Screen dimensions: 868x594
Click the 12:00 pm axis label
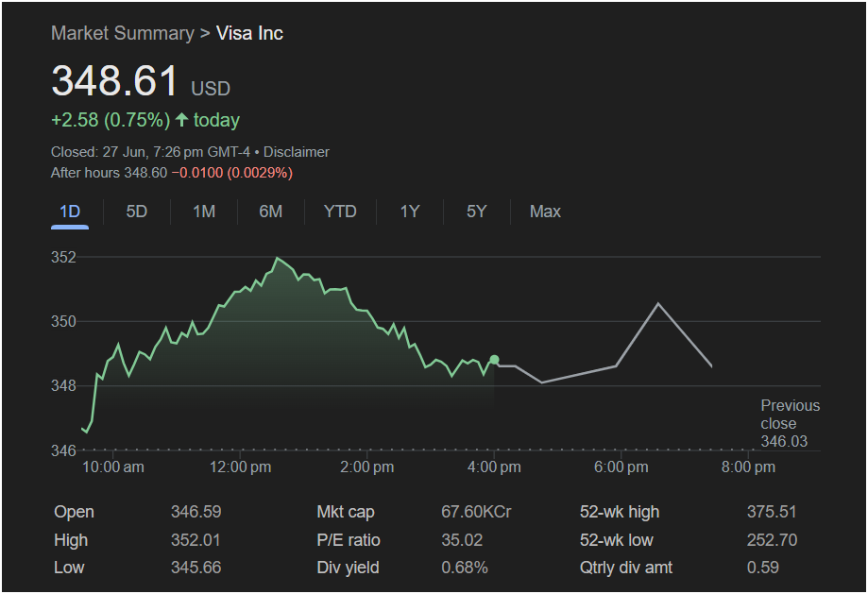(240, 467)
